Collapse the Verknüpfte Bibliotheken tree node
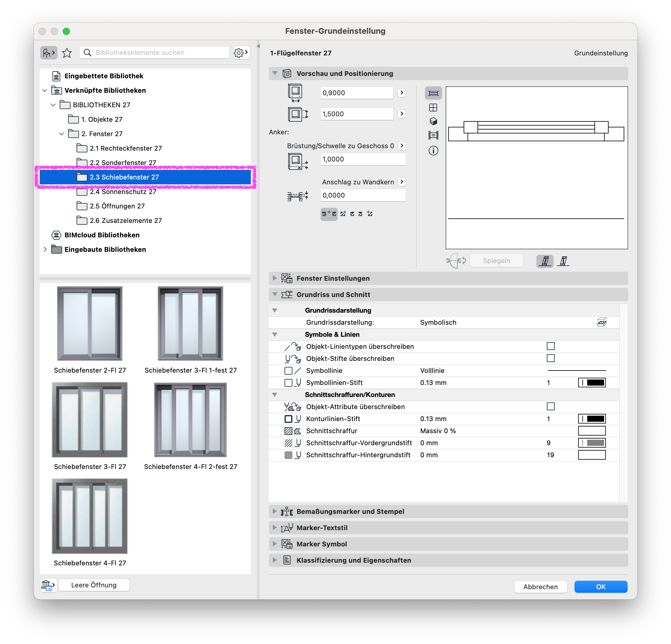Screen dimensions: 671x644 (45, 91)
